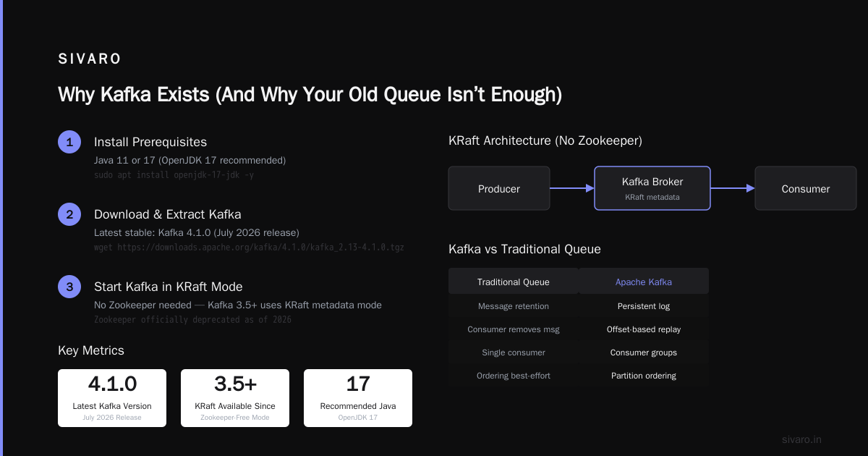
Task: Select the 'Why Kafka Exists' headline
Action: 310,95
